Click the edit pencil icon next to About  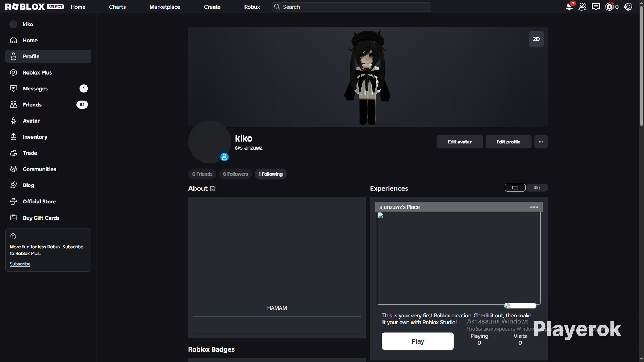pos(213,189)
